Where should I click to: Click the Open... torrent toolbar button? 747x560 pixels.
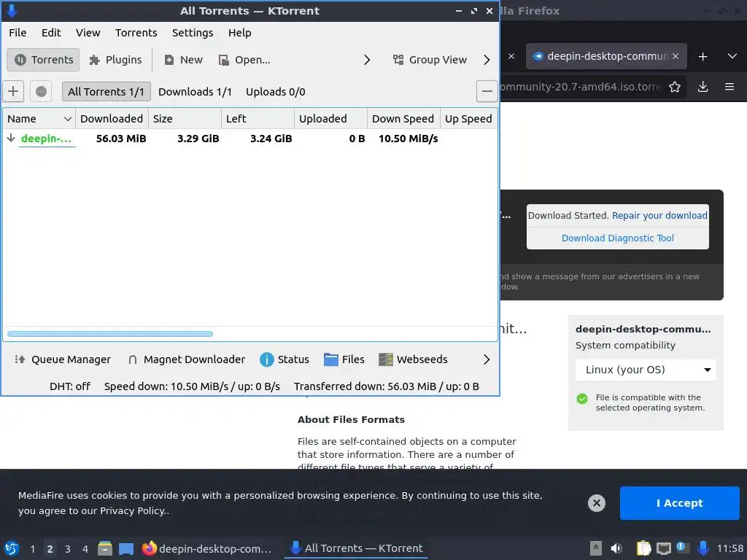pyautogui.click(x=244, y=60)
